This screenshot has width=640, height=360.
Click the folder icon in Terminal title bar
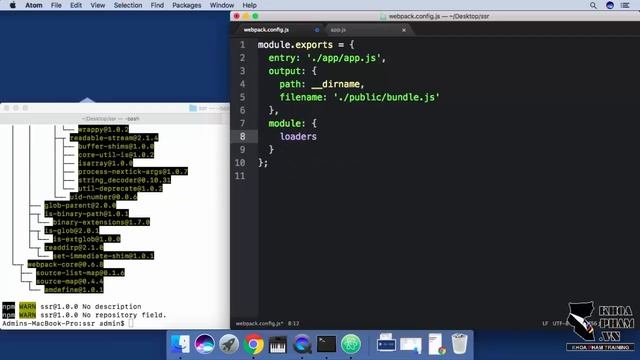click(193, 108)
